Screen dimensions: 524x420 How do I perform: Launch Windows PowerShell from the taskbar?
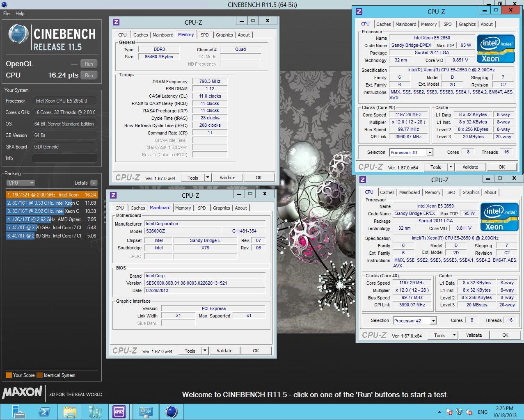coord(44,411)
